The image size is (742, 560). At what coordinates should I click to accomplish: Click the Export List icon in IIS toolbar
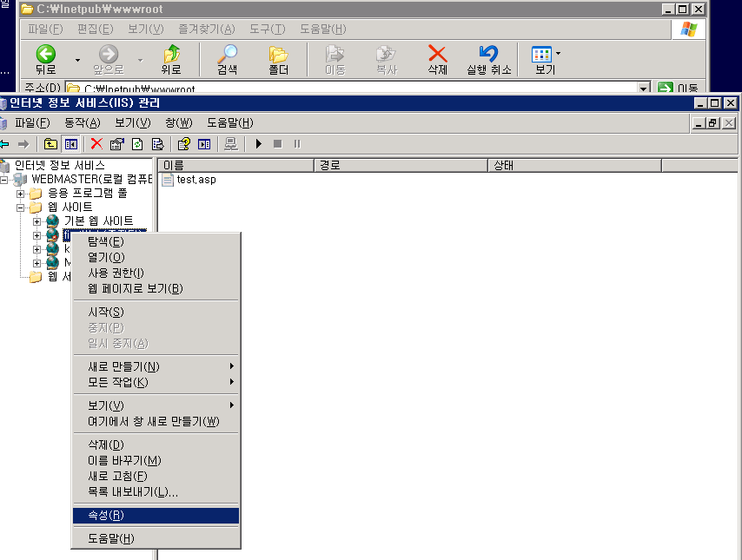tap(157, 144)
